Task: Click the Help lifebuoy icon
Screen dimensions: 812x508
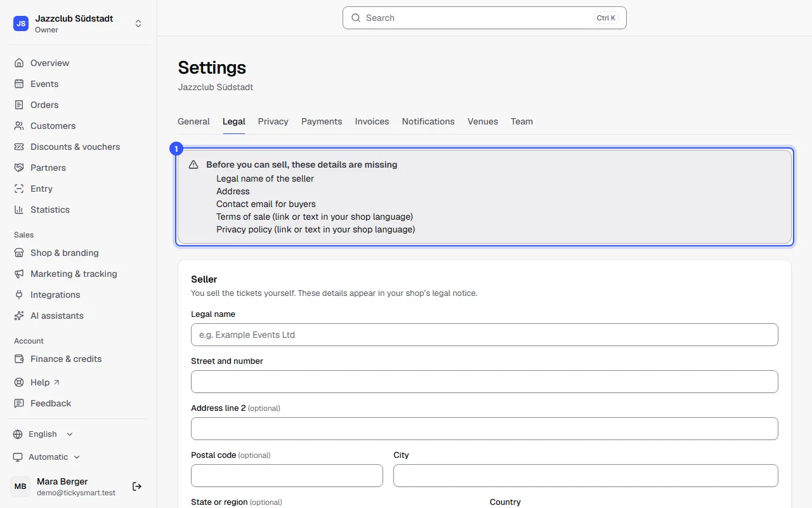Action: point(19,382)
